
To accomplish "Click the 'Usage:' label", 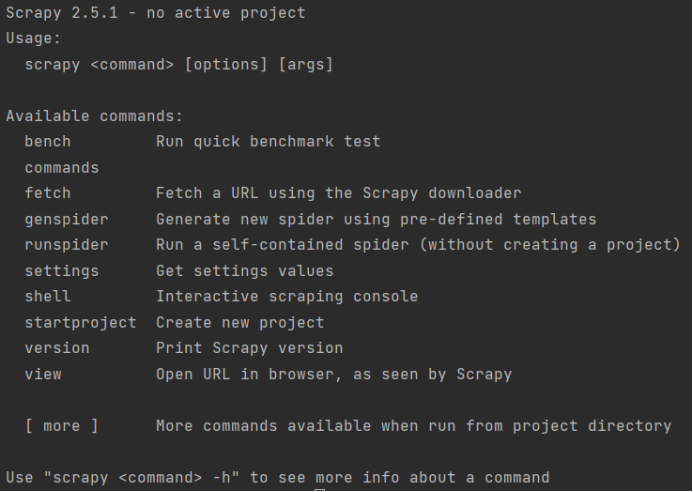I will tap(33, 39).
